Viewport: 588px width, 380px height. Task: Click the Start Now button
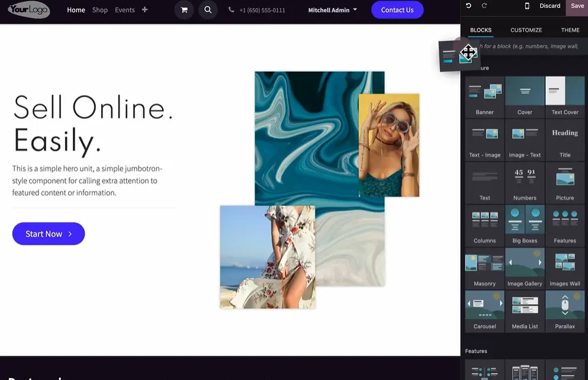49,234
